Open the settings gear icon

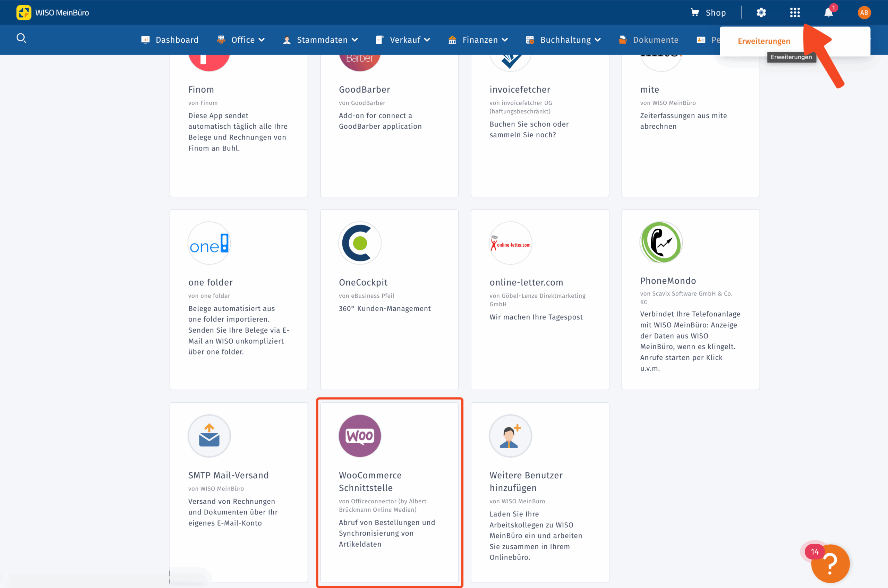(x=761, y=12)
